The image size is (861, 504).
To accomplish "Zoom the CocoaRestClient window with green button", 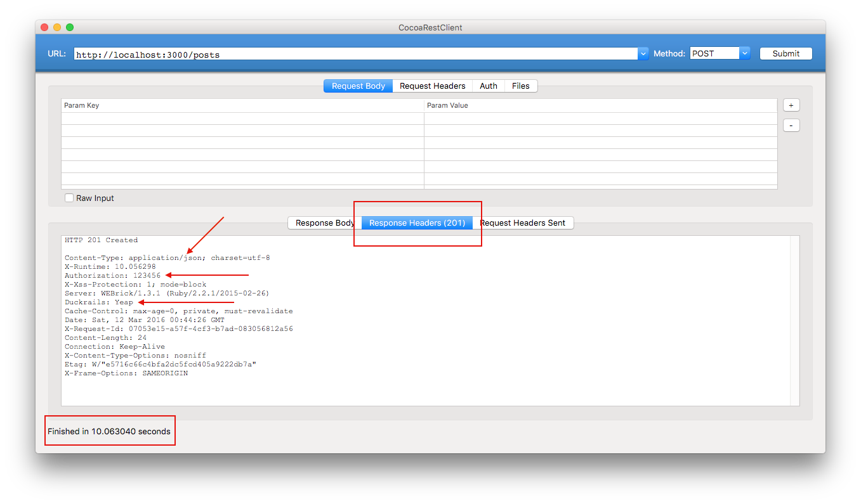I will click(x=70, y=27).
